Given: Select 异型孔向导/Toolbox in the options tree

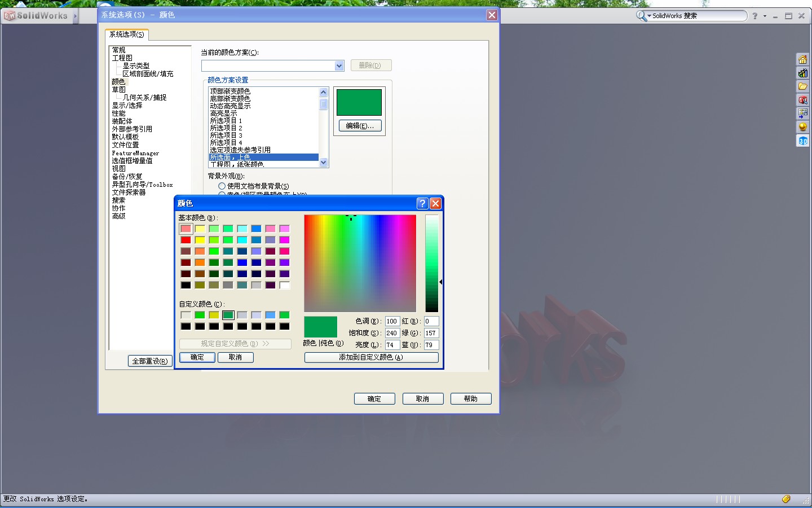Looking at the screenshot, I should (143, 185).
